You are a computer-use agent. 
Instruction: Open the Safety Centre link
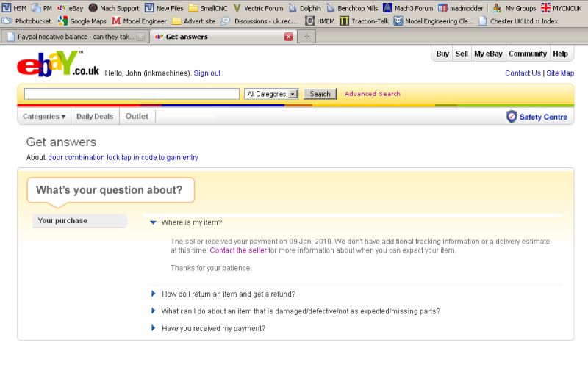click(543, 117)
